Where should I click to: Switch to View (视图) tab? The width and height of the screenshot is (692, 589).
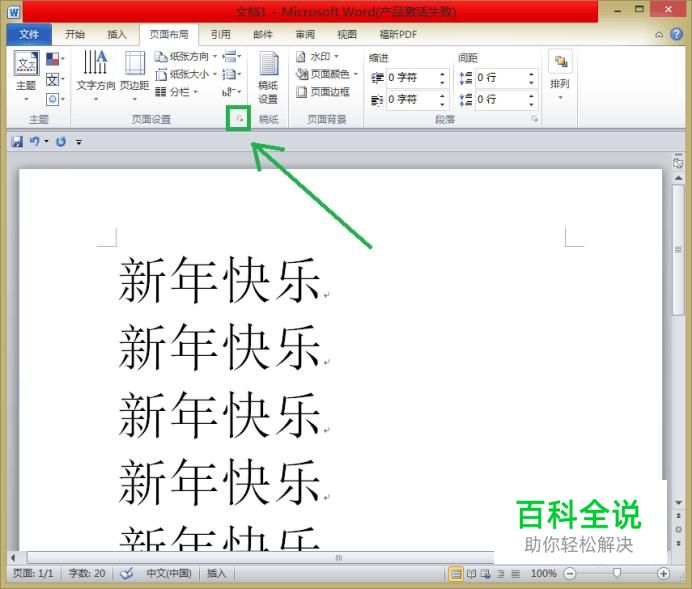pos(347,34)
